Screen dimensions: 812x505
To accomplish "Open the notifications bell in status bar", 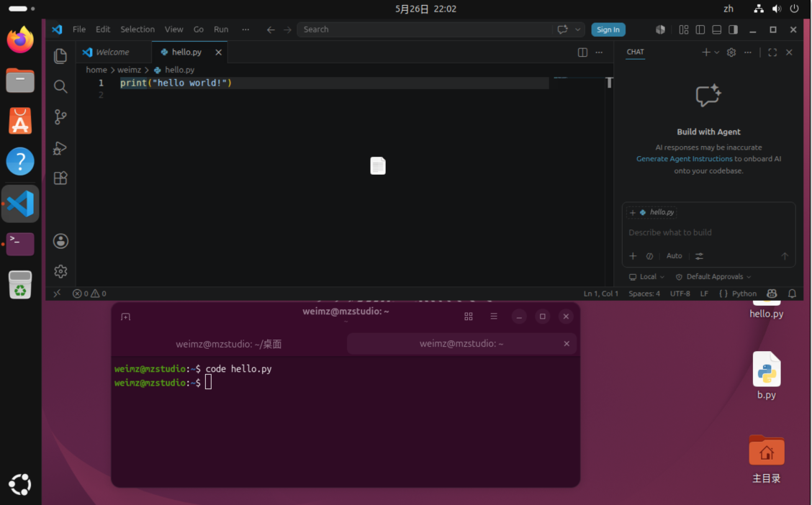I will pos(792,294).
